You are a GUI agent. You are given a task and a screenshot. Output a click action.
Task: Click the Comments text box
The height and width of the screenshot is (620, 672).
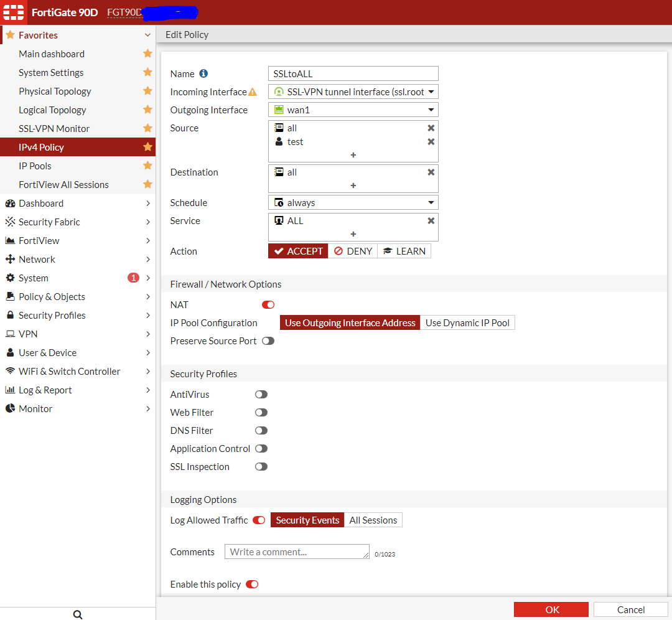pyautogui.click(x=297, y=552)
